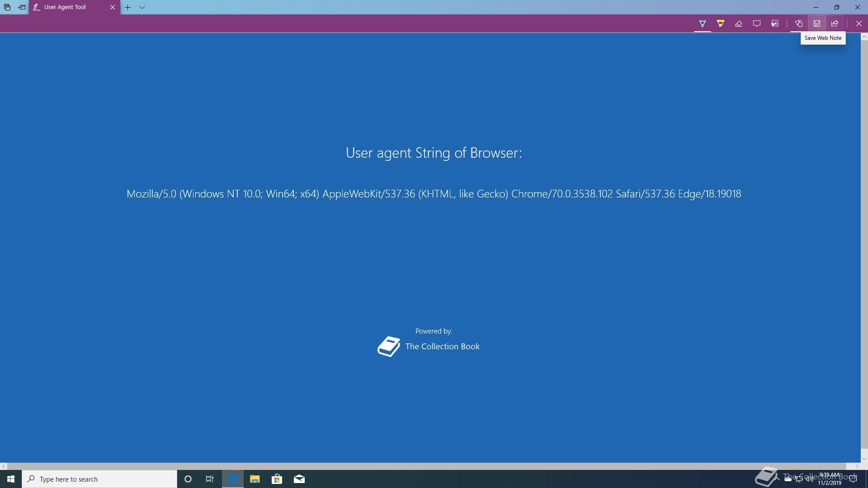Viewport: 868px width, 488px height.
Task: Close the User Agent Tool tab
Action: click(x=113, y=7)
